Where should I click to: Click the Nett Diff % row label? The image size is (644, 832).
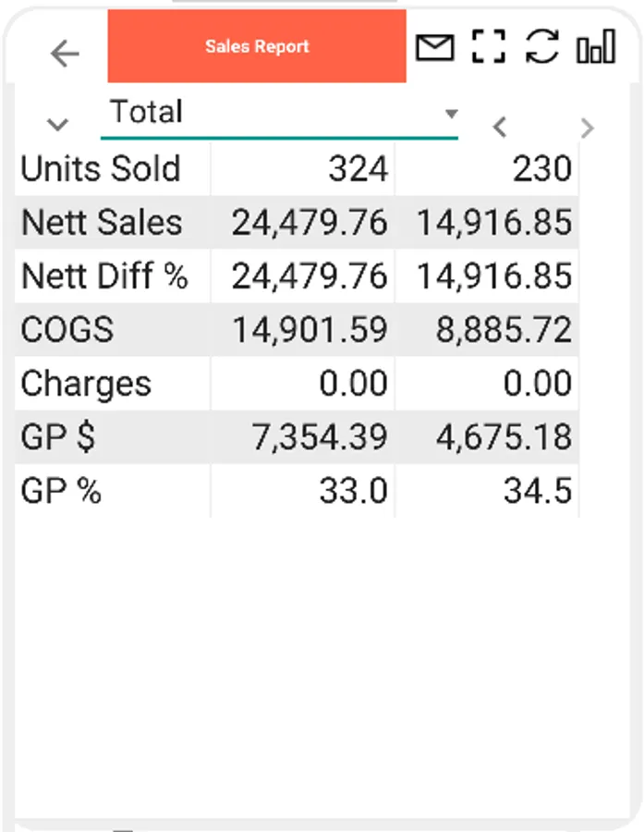[x=104, y=276]
